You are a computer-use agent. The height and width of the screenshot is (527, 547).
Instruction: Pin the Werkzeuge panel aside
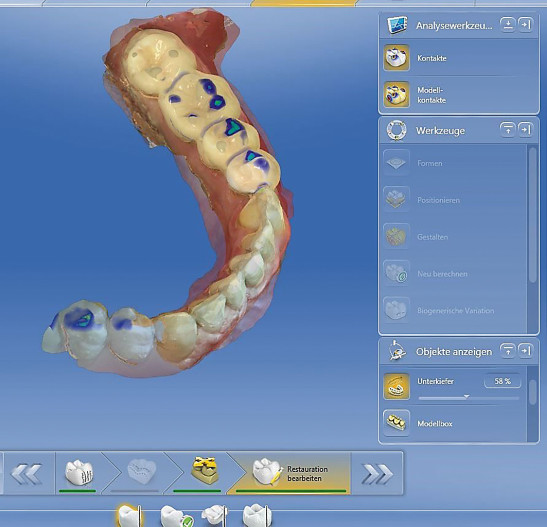pyautogui.click(x=525, y=130)
